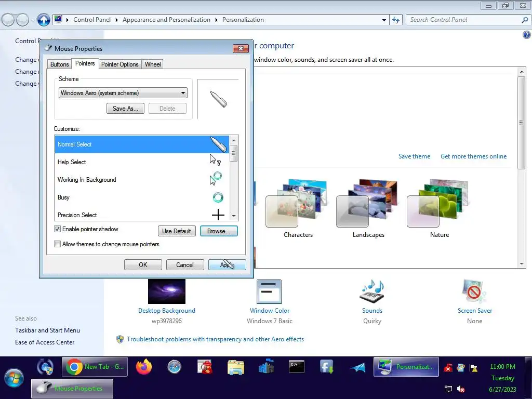The image size is (532, 399).
Task: Click Cancel in Mouse Properties
Action: tap(184, 264)
